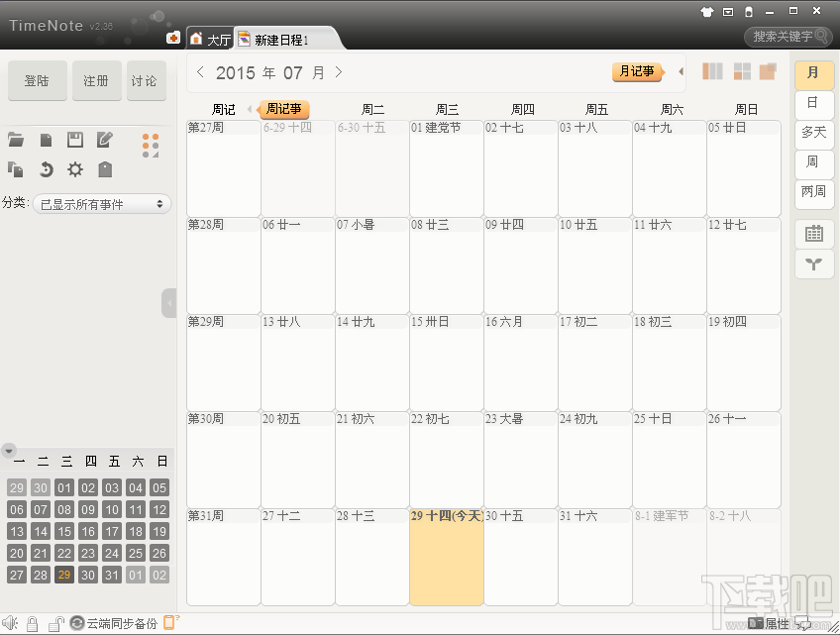
Task: Click the skin shirt icon in title bar
Action: (707, 12)
